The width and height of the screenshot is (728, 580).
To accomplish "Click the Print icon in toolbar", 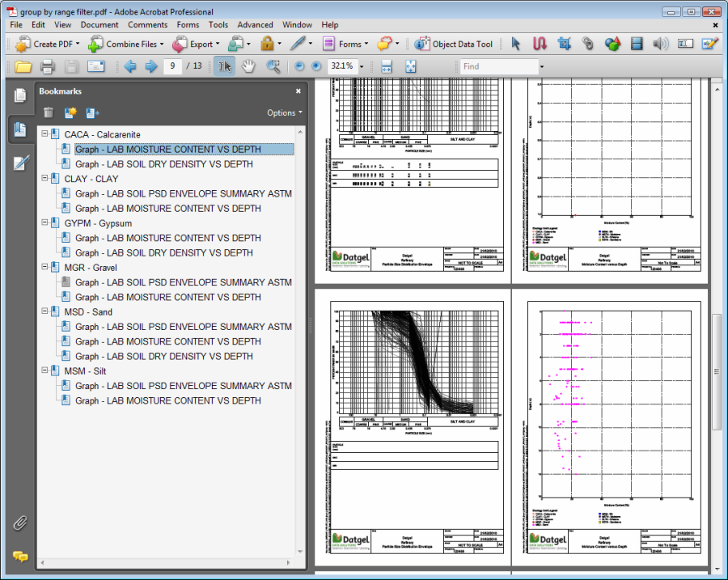I will click(x=47, y=66).
